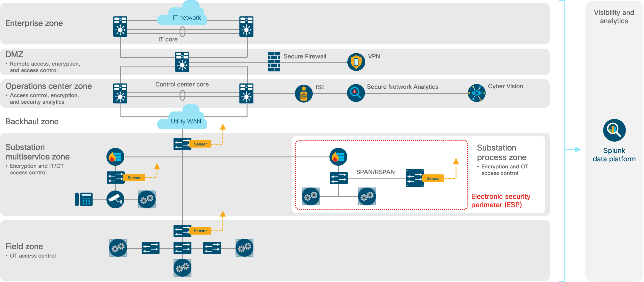Select the multiservice zone sensor switch
This screenshot has height=282, width=644.
(115, 177)
